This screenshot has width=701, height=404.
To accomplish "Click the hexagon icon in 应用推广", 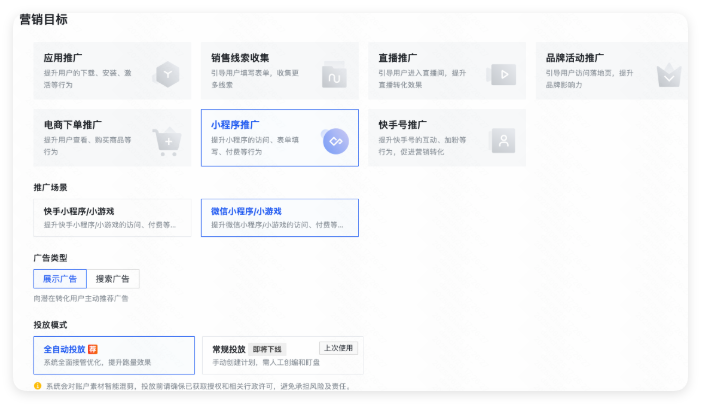I will (x=168, y=74).
